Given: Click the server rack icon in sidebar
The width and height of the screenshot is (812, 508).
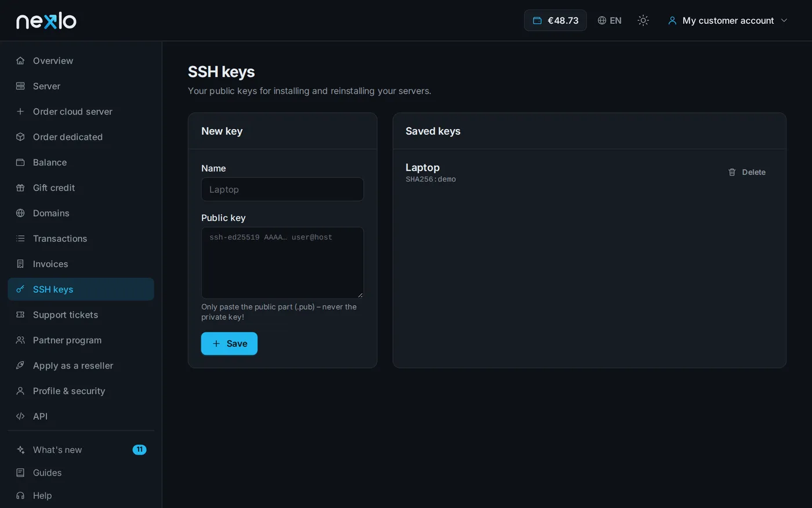Looking at the screenshot, I should [x=20, y=86].
